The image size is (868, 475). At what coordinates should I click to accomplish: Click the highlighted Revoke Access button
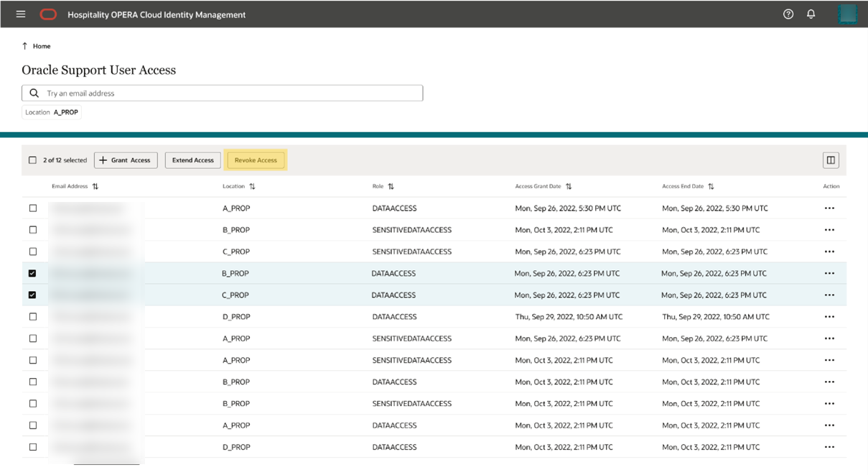tap(256, 160)
